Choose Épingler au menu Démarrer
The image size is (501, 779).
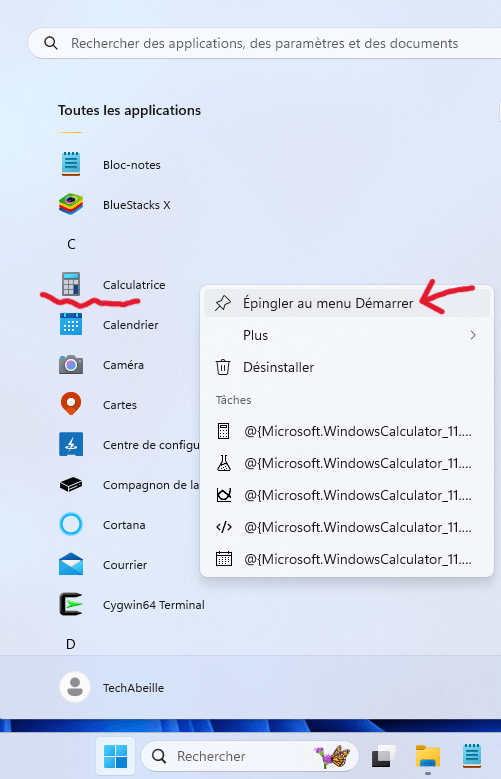tap(347, 303)
